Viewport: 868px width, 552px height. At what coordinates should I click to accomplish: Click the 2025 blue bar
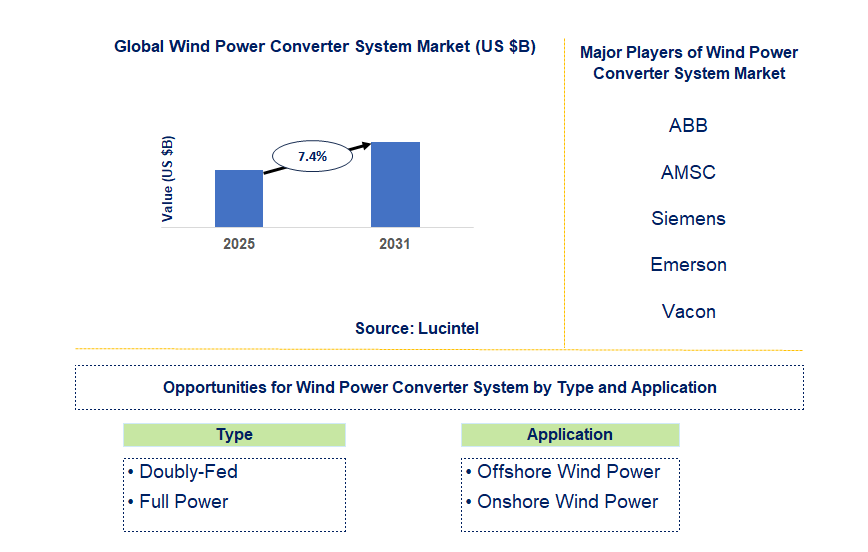coord(239,198)
